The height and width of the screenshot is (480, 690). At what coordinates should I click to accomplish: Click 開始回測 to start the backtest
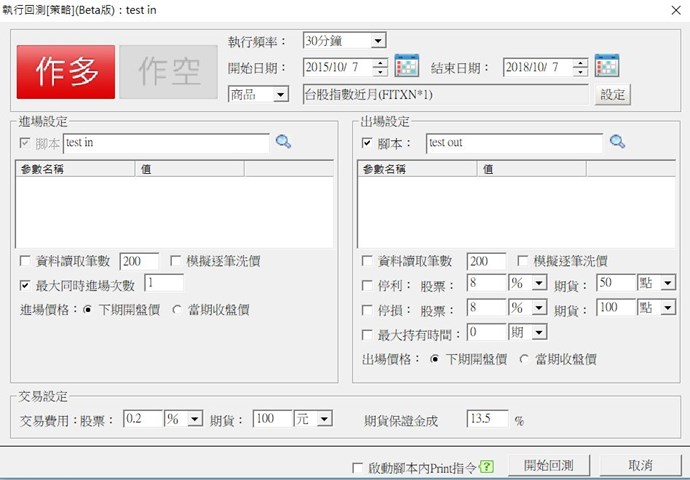pos(547,466)
